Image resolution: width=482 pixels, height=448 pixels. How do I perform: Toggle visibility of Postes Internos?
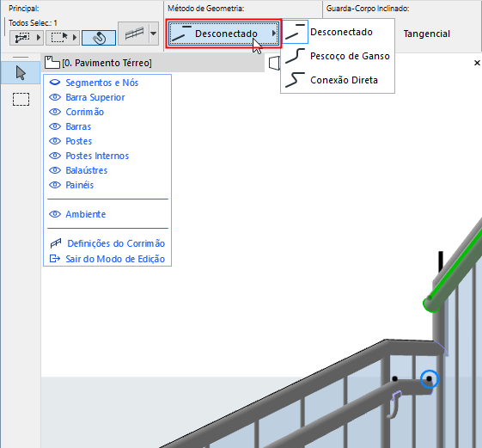(55, 156)
